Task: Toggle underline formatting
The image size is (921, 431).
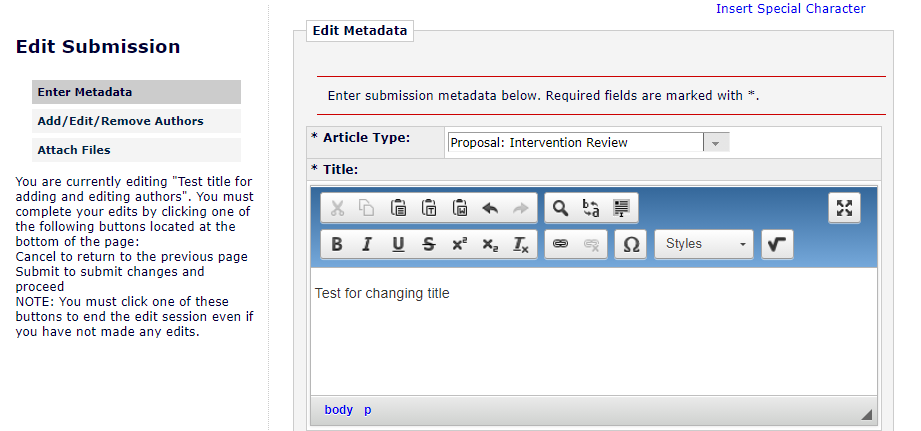Action: pos(398,244)
